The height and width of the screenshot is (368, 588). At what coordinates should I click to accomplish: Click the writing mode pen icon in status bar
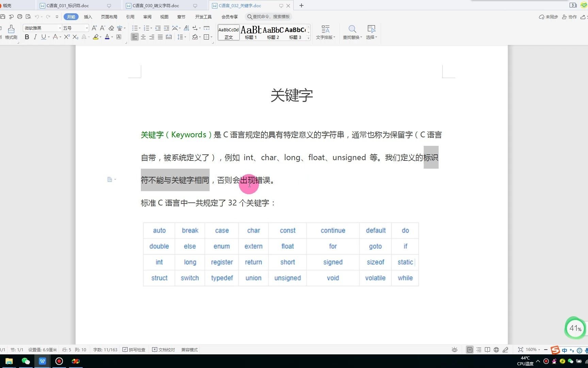pyautogui.click(x=505, y=350)
